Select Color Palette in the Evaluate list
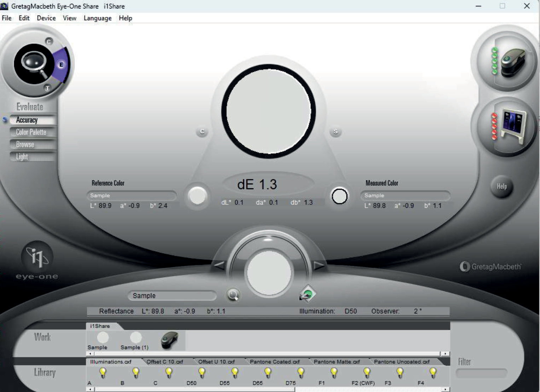Viewport: 540px width, 392px height. [x=33, y=132]
